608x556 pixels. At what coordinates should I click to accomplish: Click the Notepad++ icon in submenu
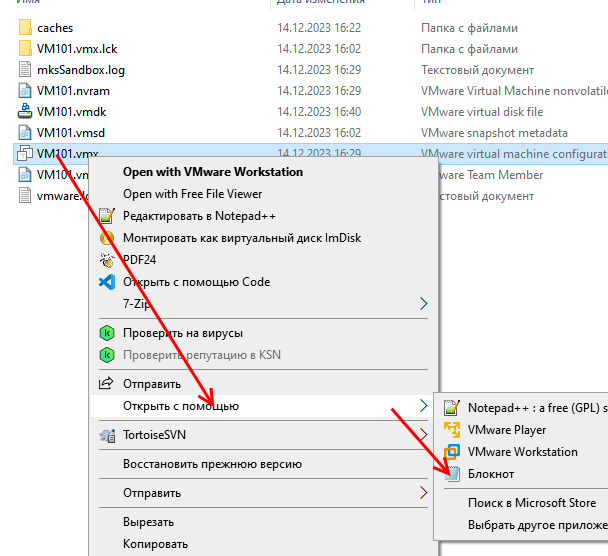click(x=452, y=408)
